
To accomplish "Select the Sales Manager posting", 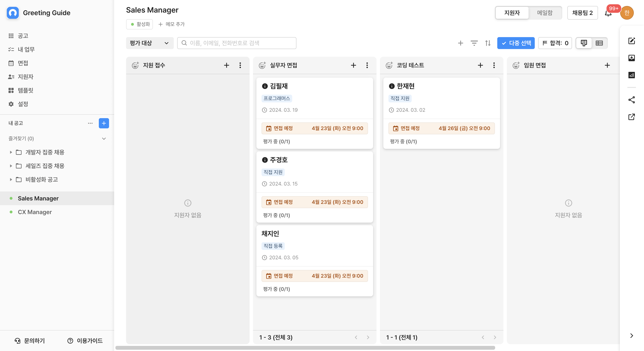I will pos(57,198).
